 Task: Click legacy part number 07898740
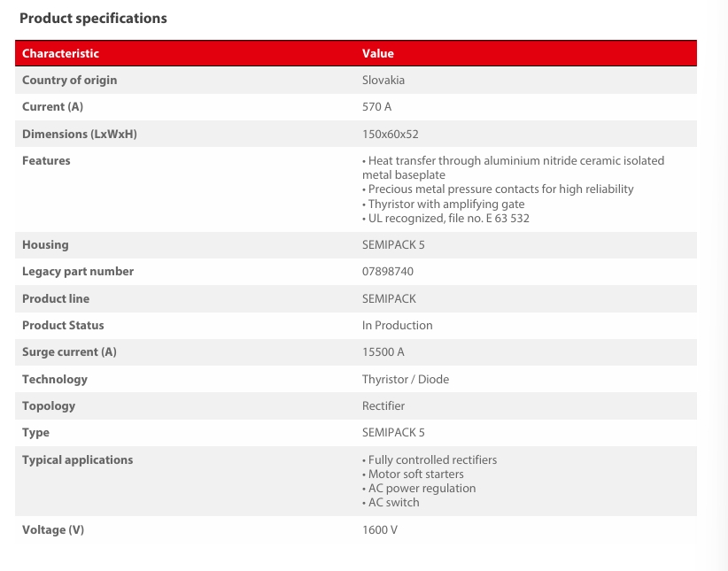(x=388, y=271)
